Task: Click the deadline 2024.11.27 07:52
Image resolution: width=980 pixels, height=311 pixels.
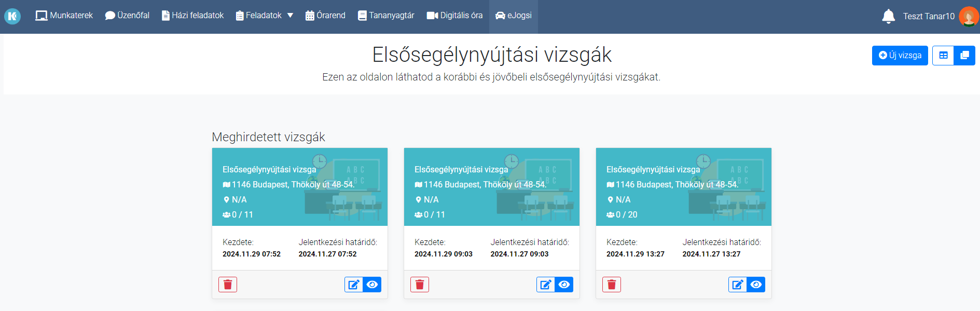Action: click(x=327, y=254)
